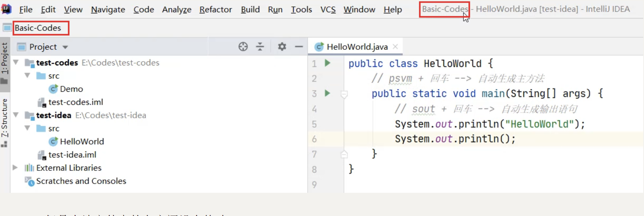This screenshot has height=216, width=644.
Task: Click the HelloWorld class icon in tree
Action: tap(53, 141)
